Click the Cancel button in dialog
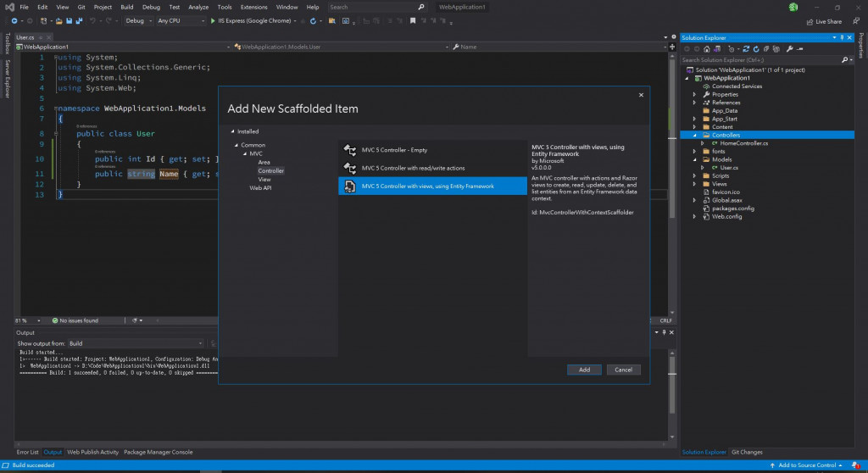 (x=623, y=370)
